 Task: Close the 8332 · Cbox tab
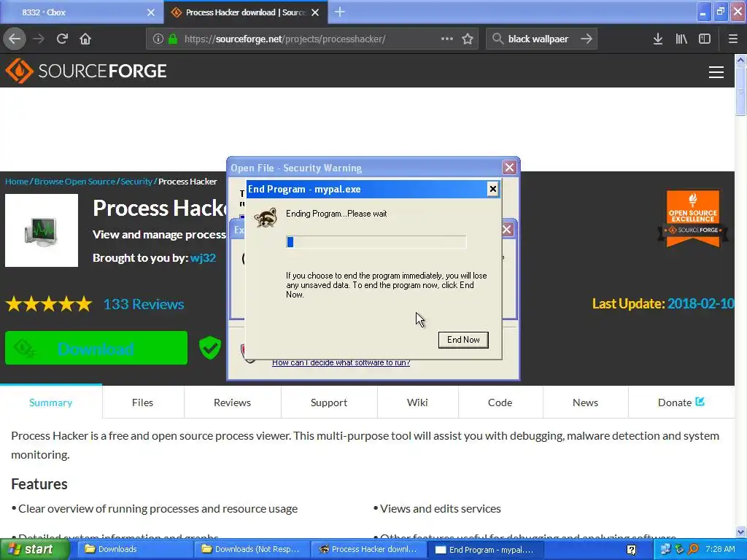(150, 12)
